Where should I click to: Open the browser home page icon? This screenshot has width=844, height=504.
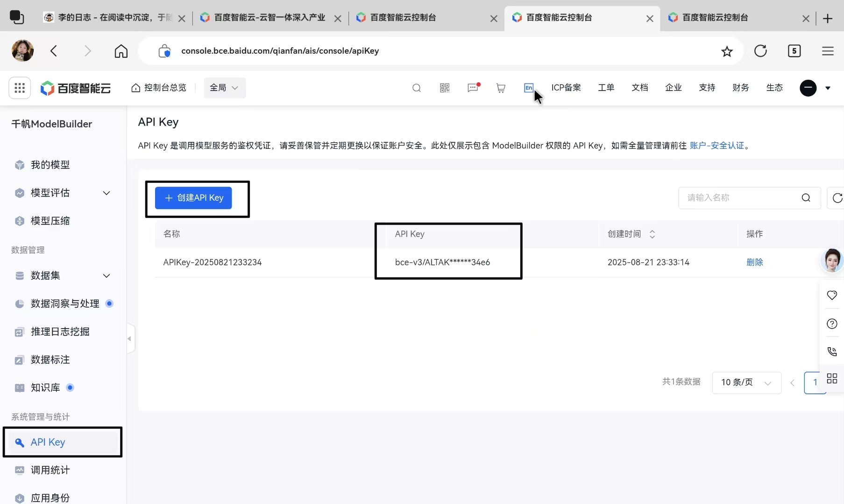point(121,51)
